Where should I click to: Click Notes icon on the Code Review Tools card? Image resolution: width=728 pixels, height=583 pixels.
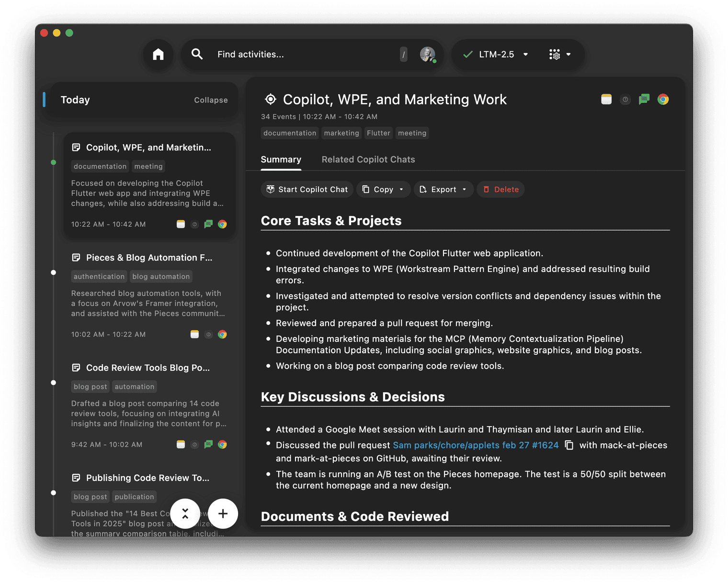pos(181,444)
